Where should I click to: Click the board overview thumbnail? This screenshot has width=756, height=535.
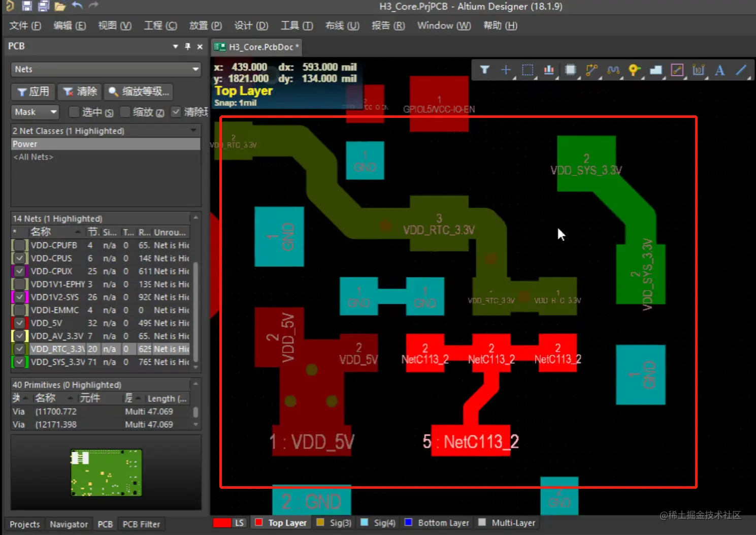(x=106, y=473)
